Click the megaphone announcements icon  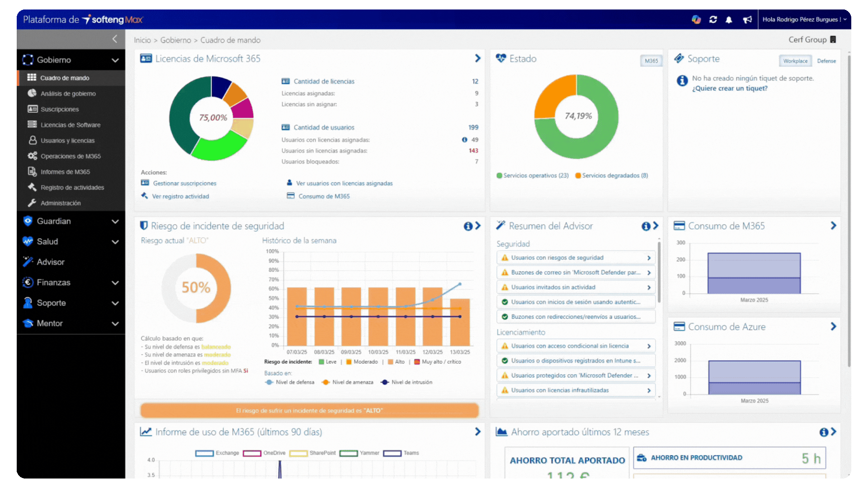(747, 19)
